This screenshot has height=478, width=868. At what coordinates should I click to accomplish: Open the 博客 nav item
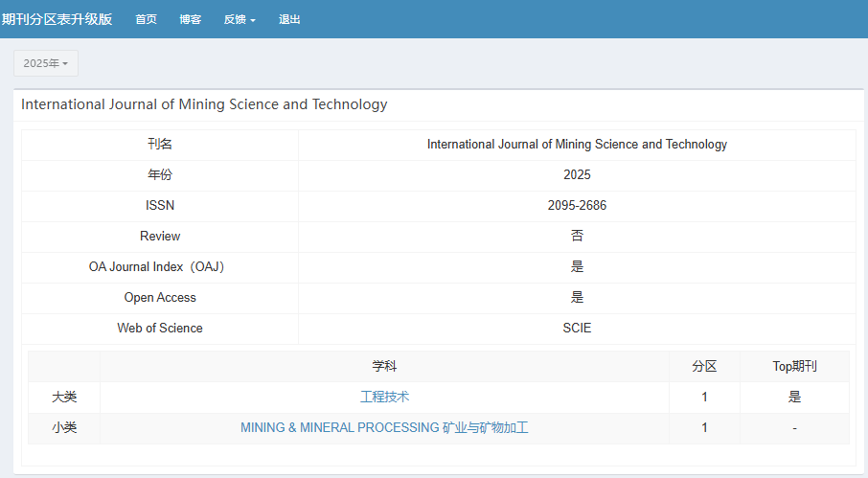pos(191,19)
